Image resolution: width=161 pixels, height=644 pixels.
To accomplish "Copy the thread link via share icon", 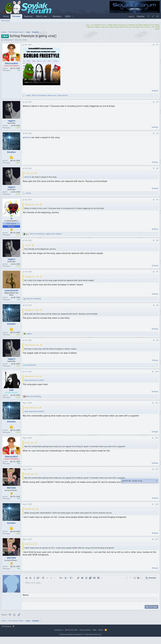I will pos(19,615).
